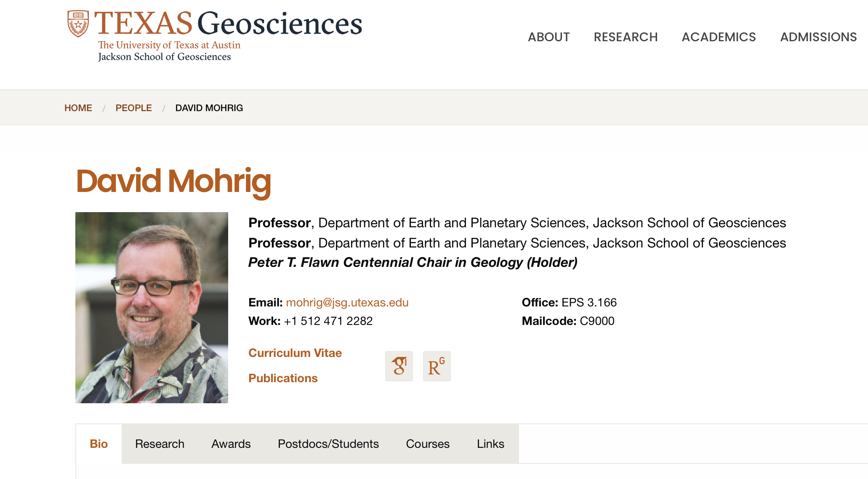The width and height of the screenshot is (868, 479).
Task: Email mohrig@jsg.utexas.edu link
Action: coord(347,302)
